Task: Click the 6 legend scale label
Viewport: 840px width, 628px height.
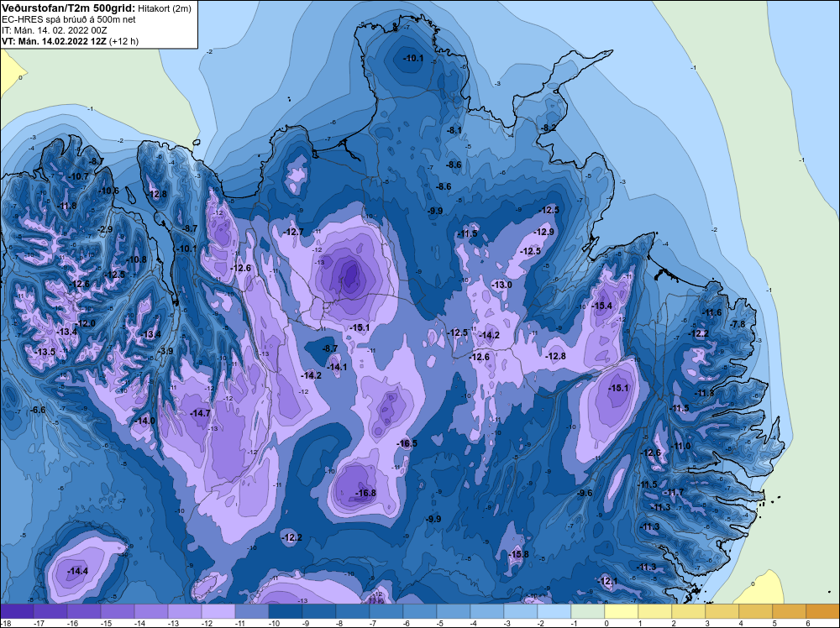Action: 807,623
